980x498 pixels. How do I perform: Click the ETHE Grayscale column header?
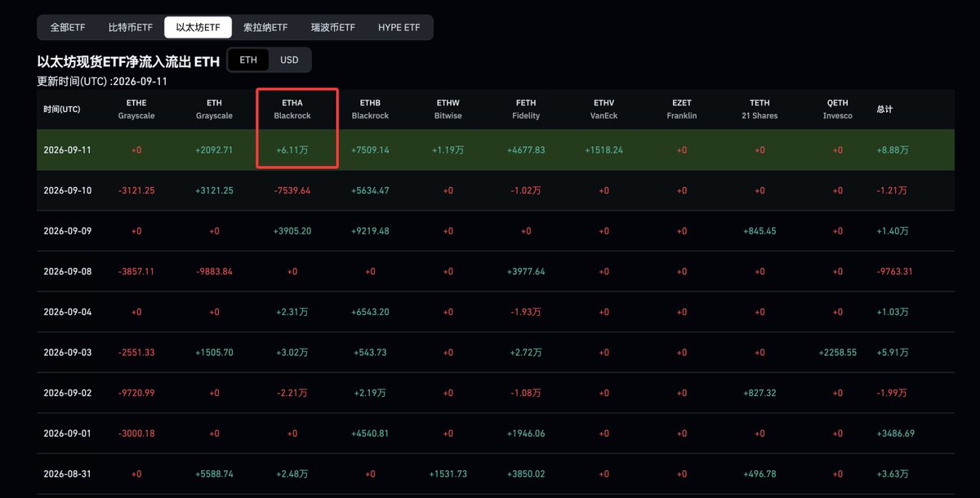click(x=136, y=109)
